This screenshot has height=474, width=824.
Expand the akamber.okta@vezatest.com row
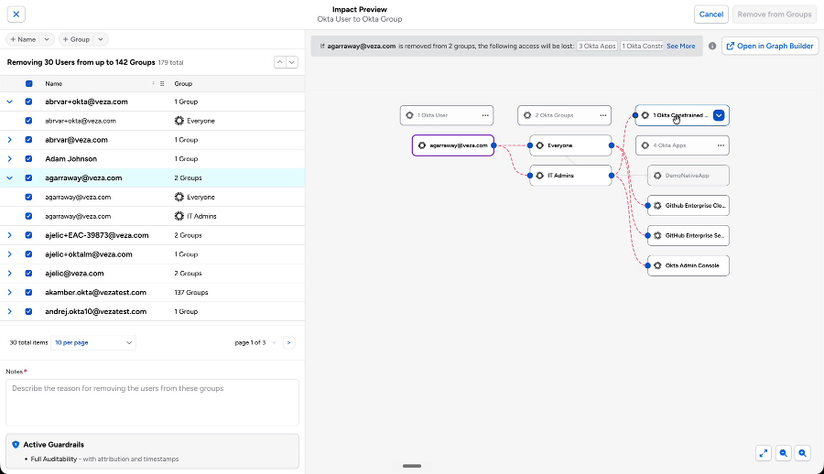click(9, 292)
